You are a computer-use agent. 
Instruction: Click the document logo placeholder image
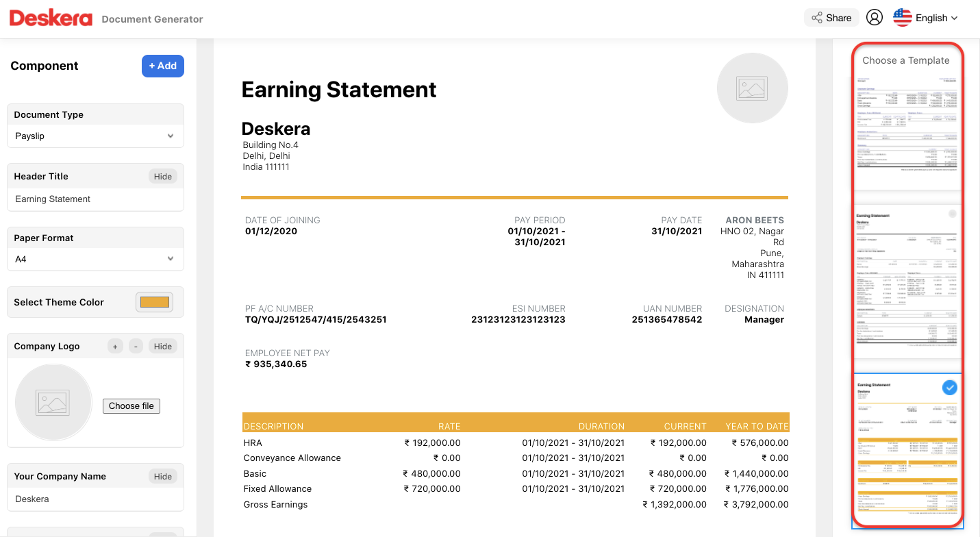752,88
